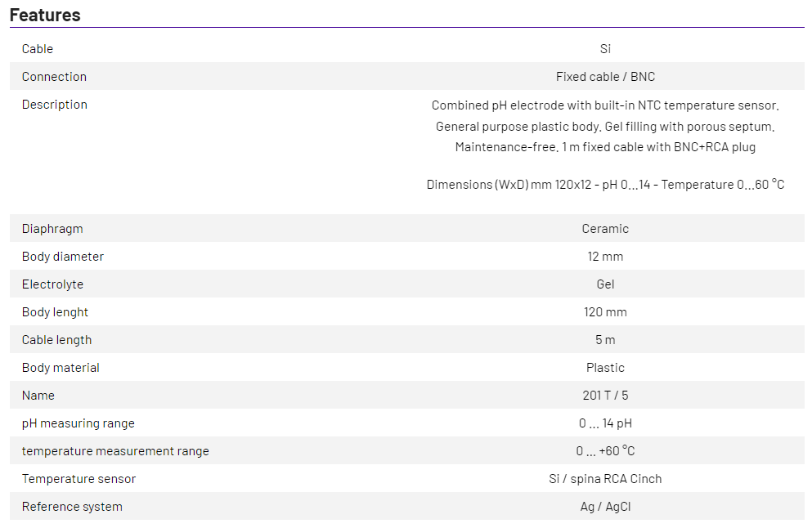Click the pH measuring range label
This screenshot has width=812, height=528.
pos(79,423)
